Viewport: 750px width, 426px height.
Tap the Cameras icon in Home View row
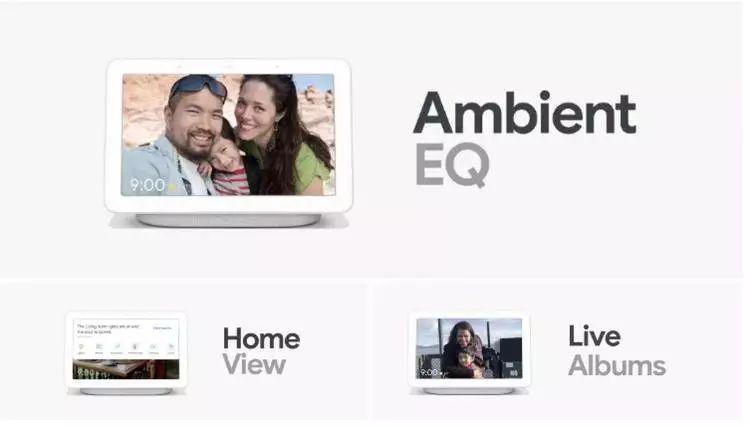coord(154,346)
